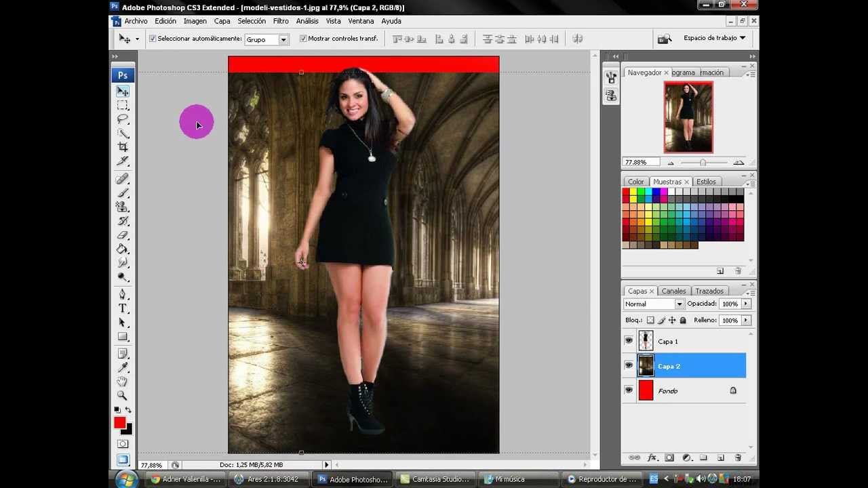Screen dimensions: 868x488
Task: Select the Magic Wand tool
Action: coord(123,133)
